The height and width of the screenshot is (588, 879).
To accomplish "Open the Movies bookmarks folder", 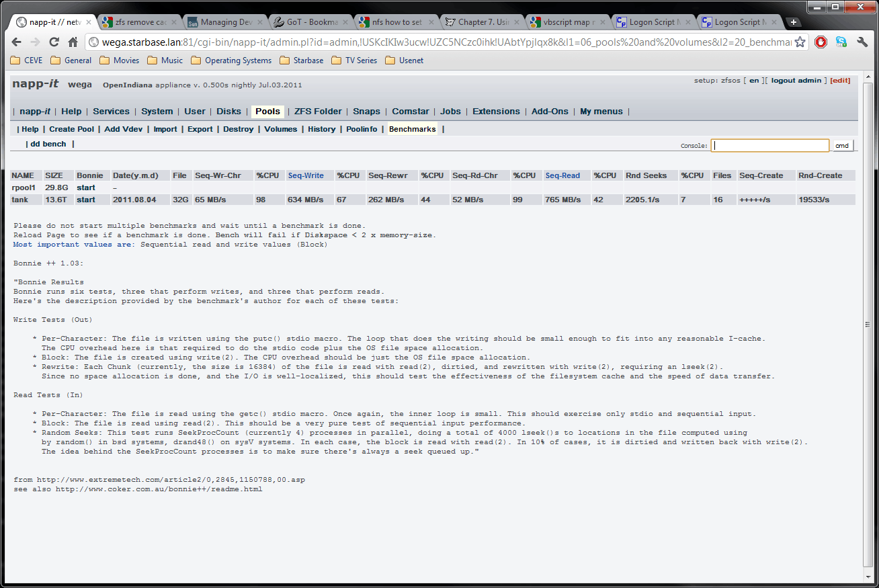I will (x=119, y=60).
